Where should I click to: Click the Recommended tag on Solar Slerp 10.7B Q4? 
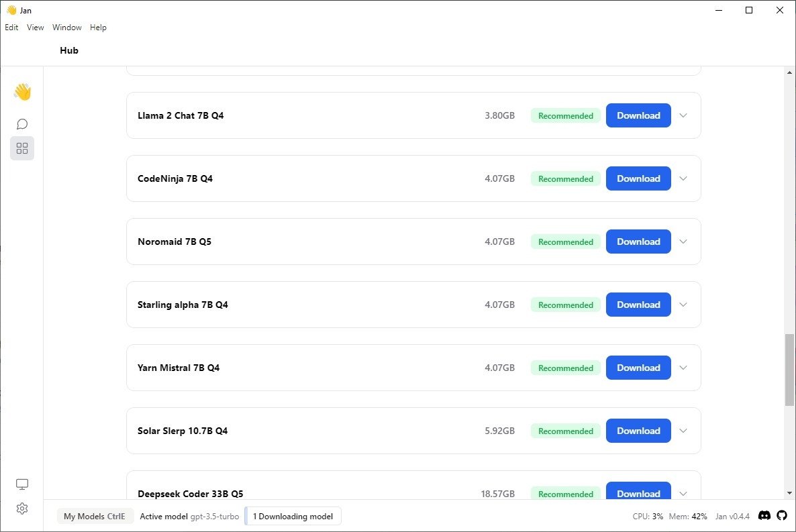tap(566, 431)
